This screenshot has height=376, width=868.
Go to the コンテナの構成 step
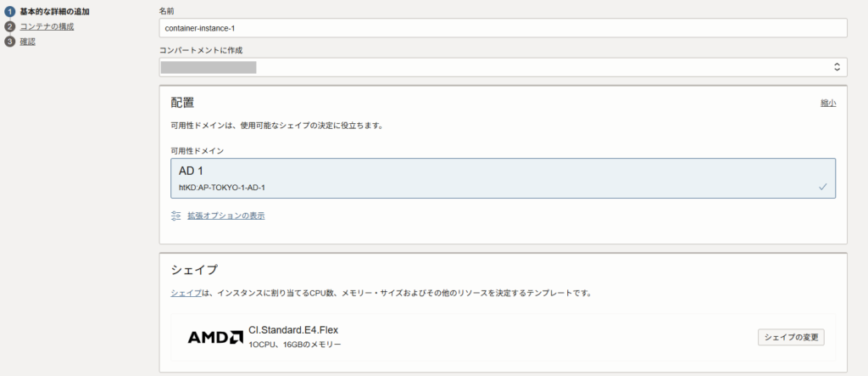coord(47,26)
